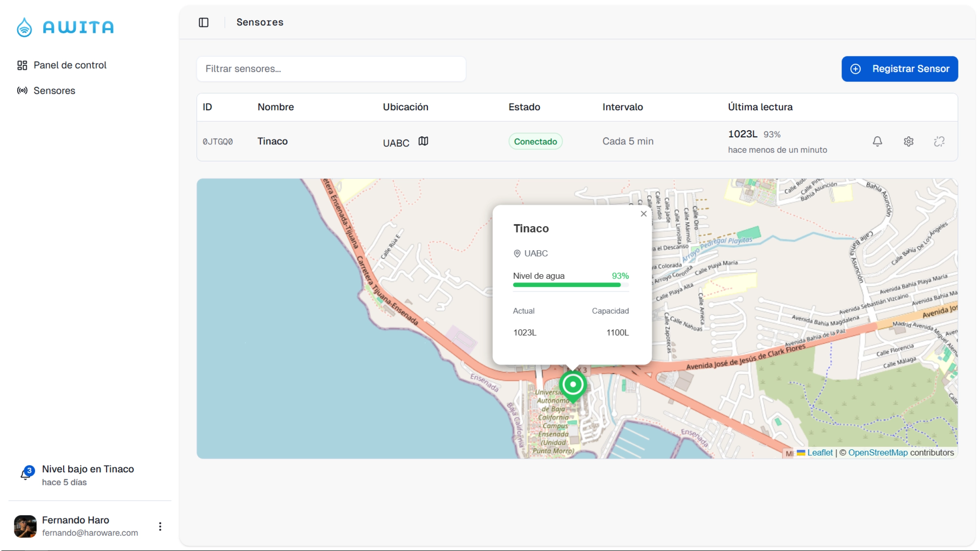980x551 pixels.
Task: Click the ID column header
Action: point(207,107)
